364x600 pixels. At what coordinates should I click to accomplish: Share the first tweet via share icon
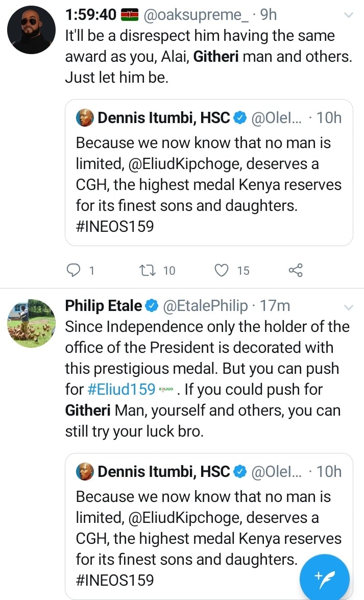296,270
